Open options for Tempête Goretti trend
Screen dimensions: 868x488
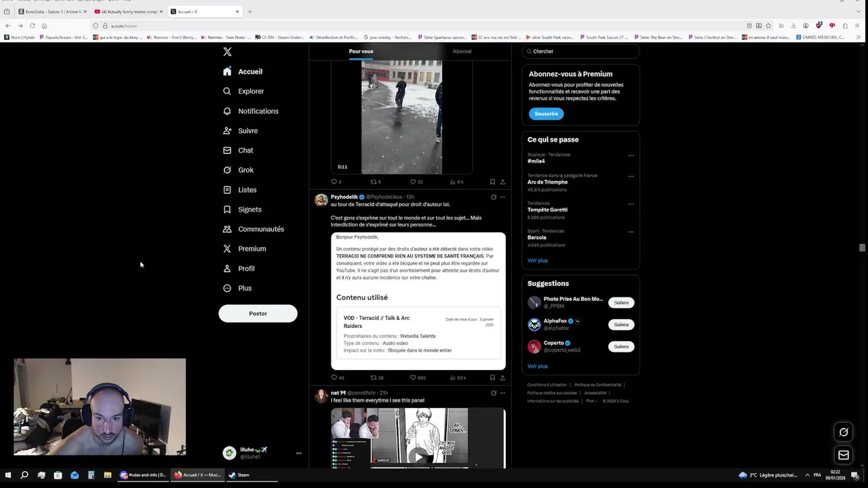click(631, 204)
